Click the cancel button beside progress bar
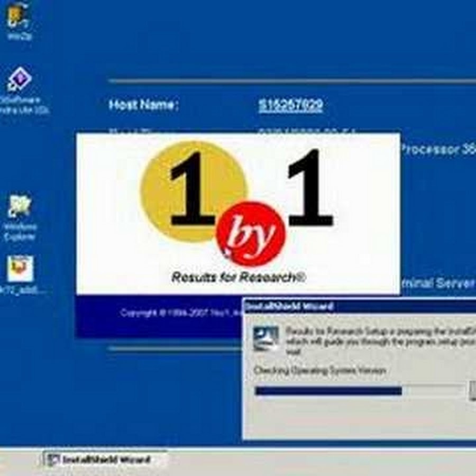Image resolution: width=476 pixels, height=476 pixels. coord(473,390)
